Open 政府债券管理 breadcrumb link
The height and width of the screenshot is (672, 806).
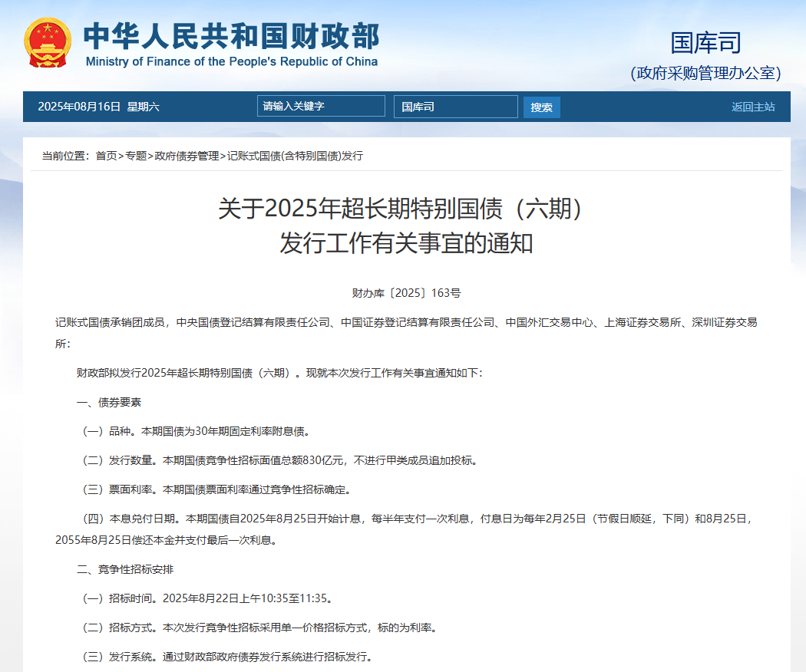(x=187, y=156)
